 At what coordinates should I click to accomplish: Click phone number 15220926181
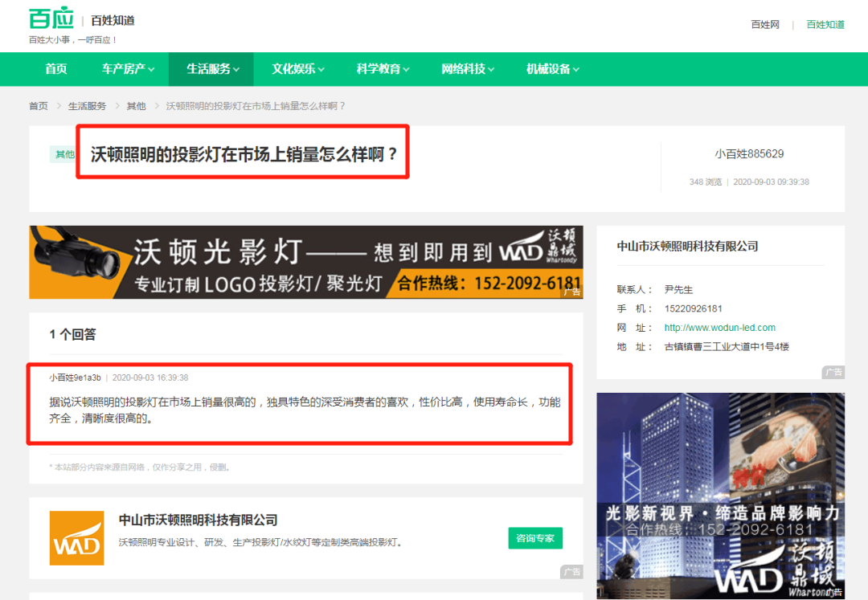[x=693, y=308]
